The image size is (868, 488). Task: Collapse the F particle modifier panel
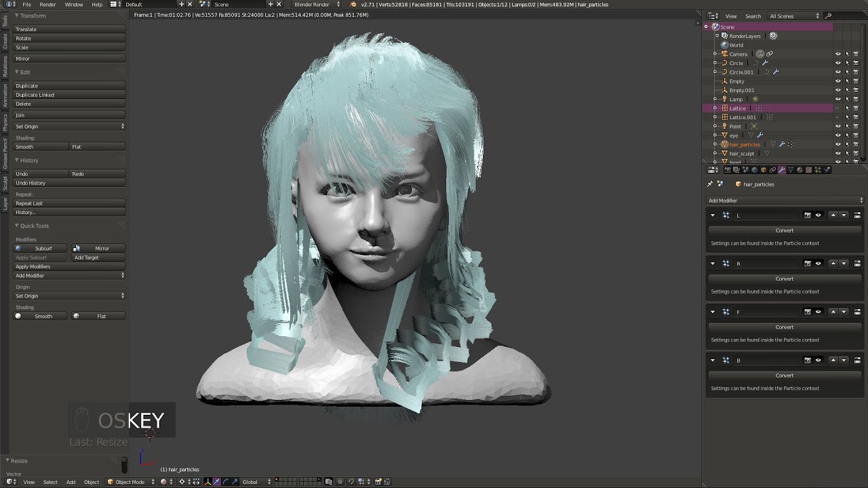(713, 312)
